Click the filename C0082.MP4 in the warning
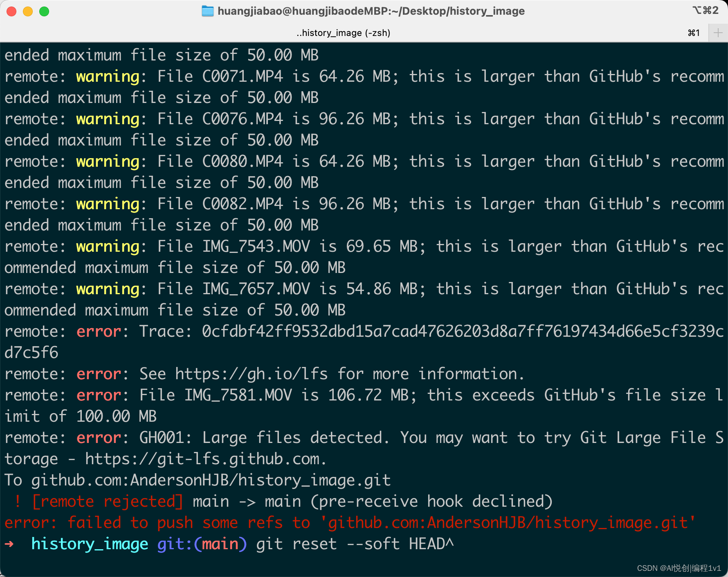 tap(243, 204)
